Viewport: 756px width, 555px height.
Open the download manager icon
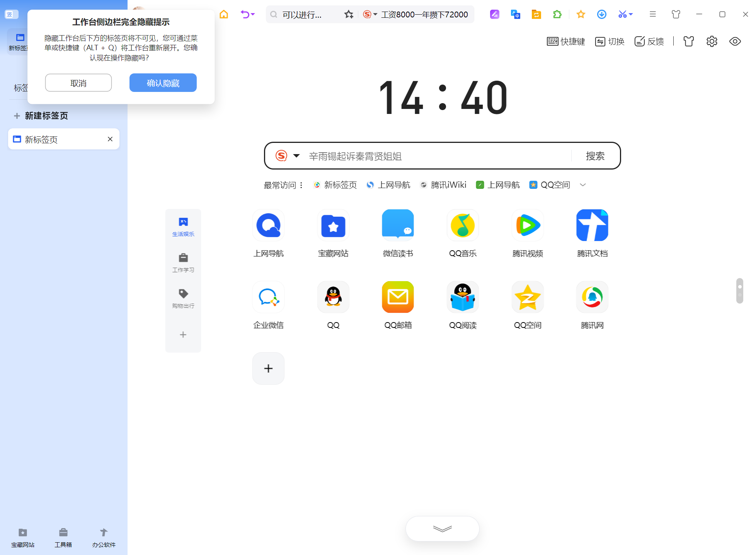(x=601, y=14)
